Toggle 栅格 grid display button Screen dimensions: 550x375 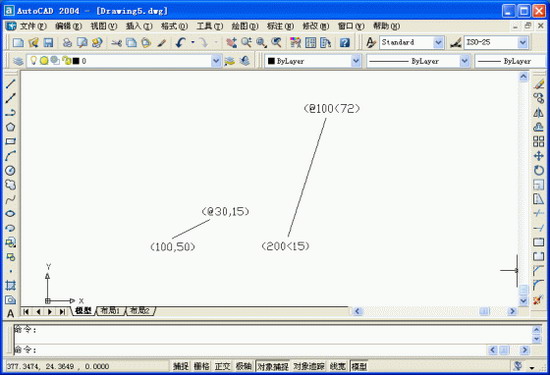[202, 367]
